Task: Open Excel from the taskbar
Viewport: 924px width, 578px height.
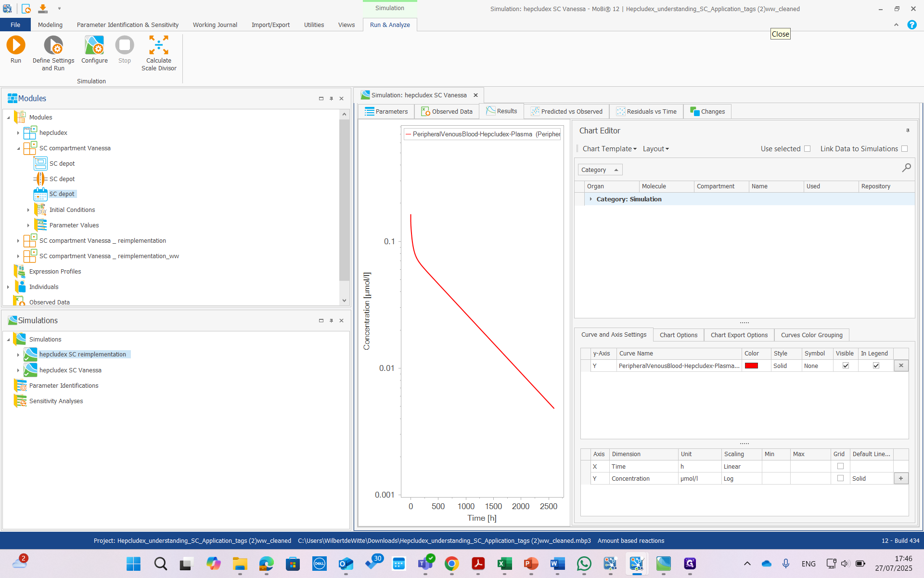Action: click(504, 564)
